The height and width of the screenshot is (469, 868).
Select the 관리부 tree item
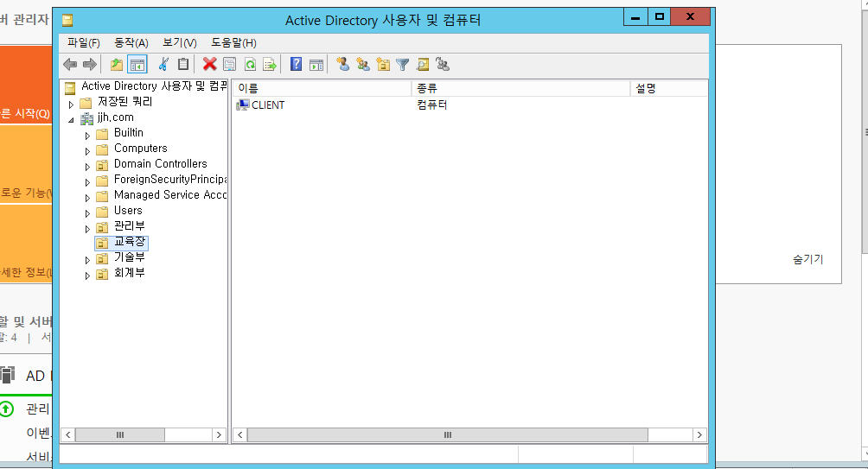pyautogui.click(x=130, y=225)
